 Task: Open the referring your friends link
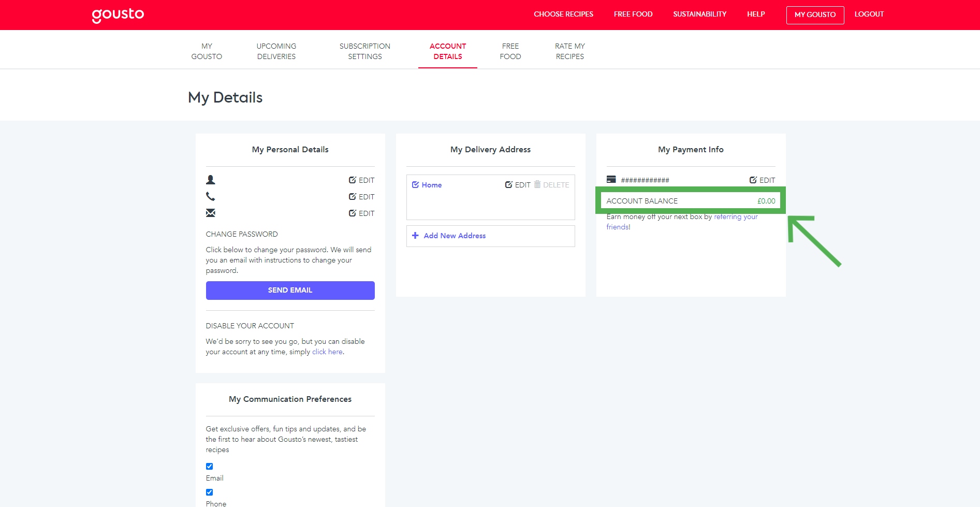[x=736, y=217]
